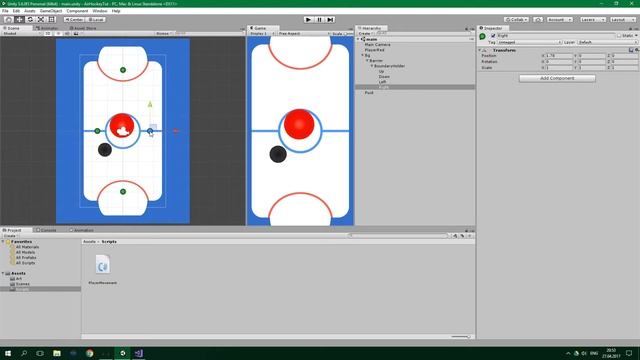This screenshot has width=640, height=360.
Task: Click Create in the Project panel
Action: [x=10, y=236]
